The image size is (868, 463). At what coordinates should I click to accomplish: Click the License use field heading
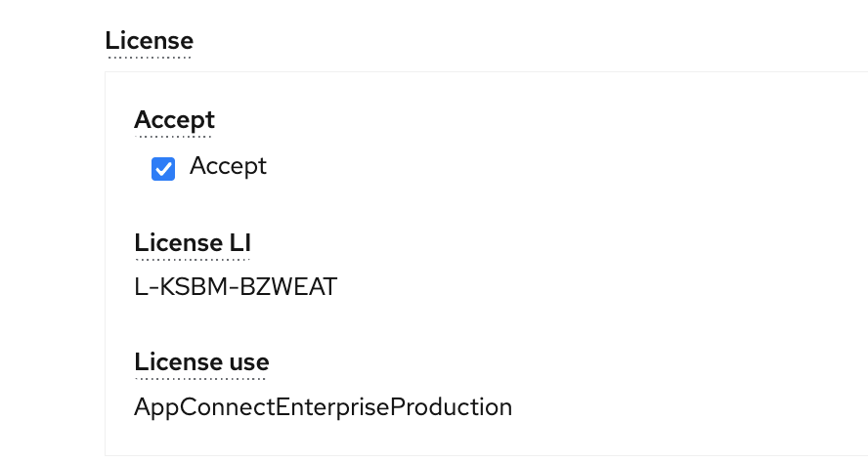[x=201, y=362]
